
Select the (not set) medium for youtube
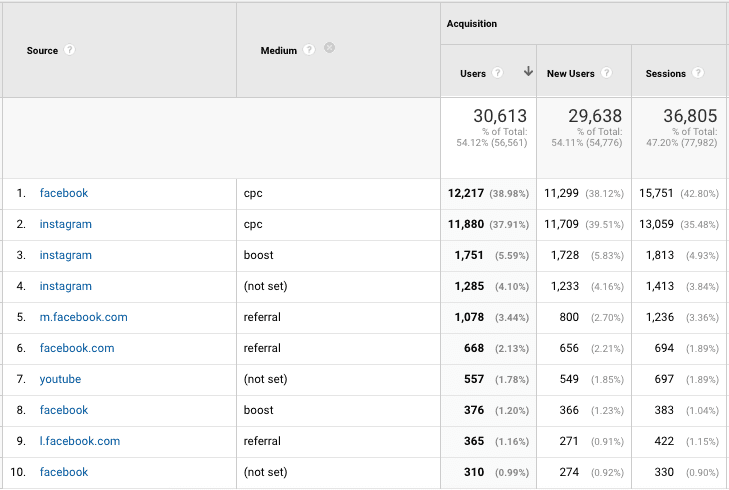pyautogui.click(x=265, y=379)
